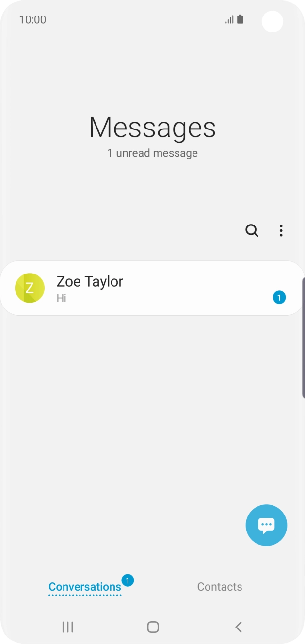Tap the '1 unread message' subtitle

point(152,153)
